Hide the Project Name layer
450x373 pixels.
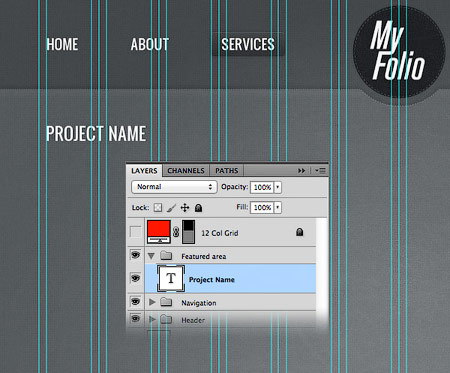[135, 278]
